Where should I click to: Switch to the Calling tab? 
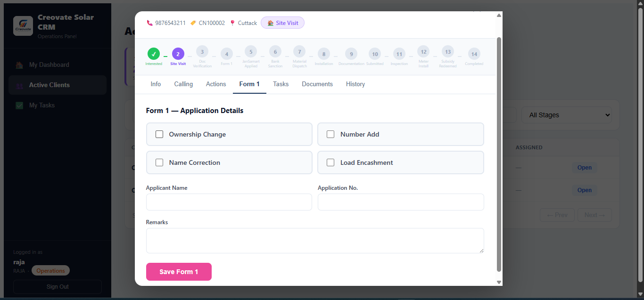click(183, 84)
